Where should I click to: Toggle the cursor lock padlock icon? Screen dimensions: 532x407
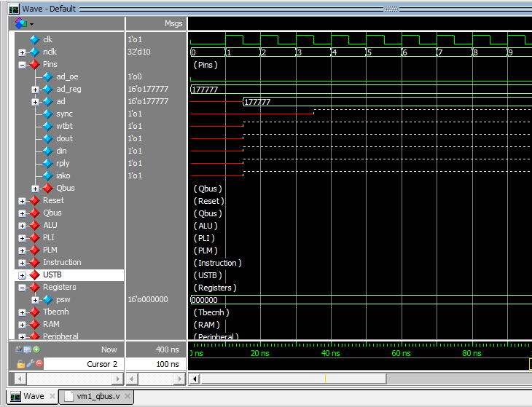[20, 363]
